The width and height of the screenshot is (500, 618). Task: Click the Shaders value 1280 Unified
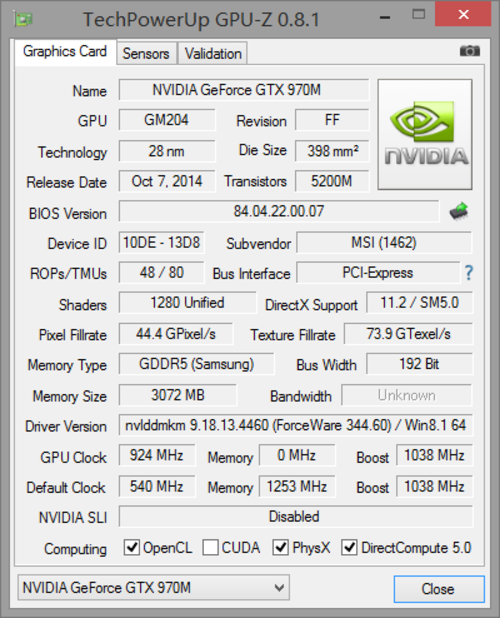pyautogui.click(x=188, y=303)
